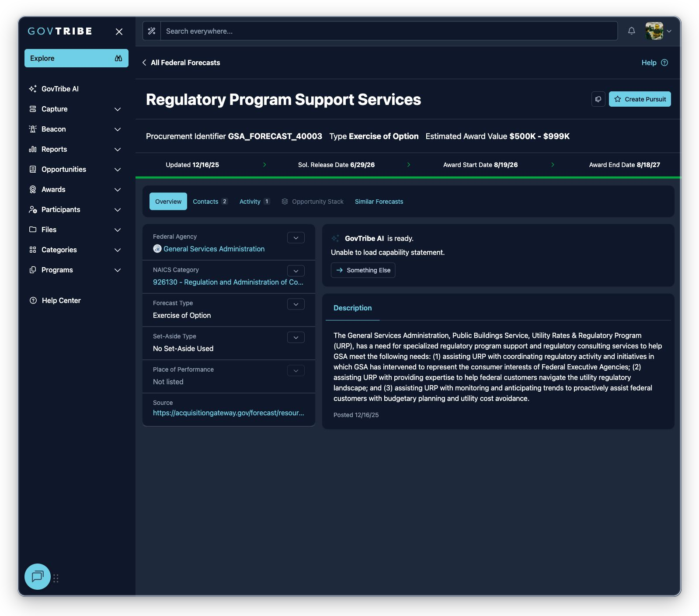Click the AI magic wand search icon

point(152,31)
